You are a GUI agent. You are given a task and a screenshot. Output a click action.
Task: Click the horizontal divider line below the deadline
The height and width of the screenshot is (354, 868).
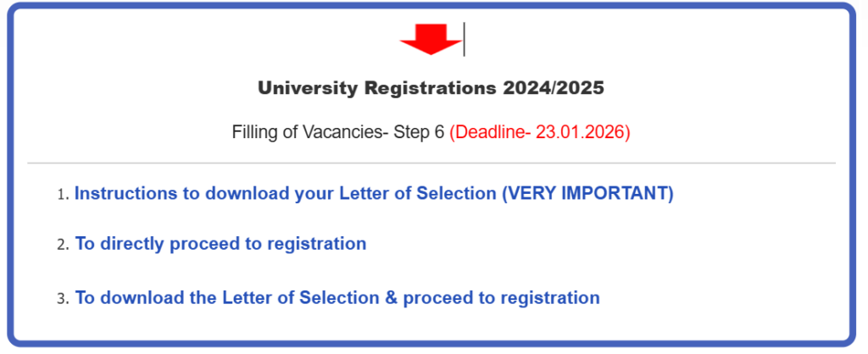pos(431,163)
